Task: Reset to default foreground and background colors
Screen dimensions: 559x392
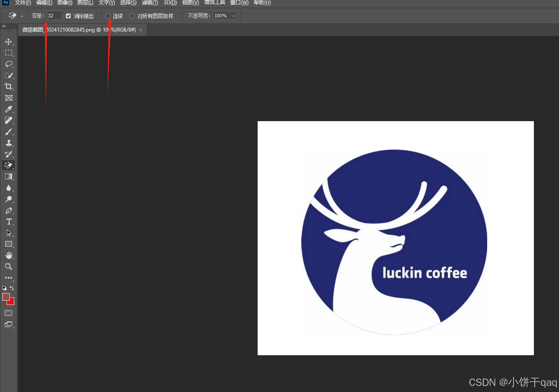Action: tap(4, 288)
